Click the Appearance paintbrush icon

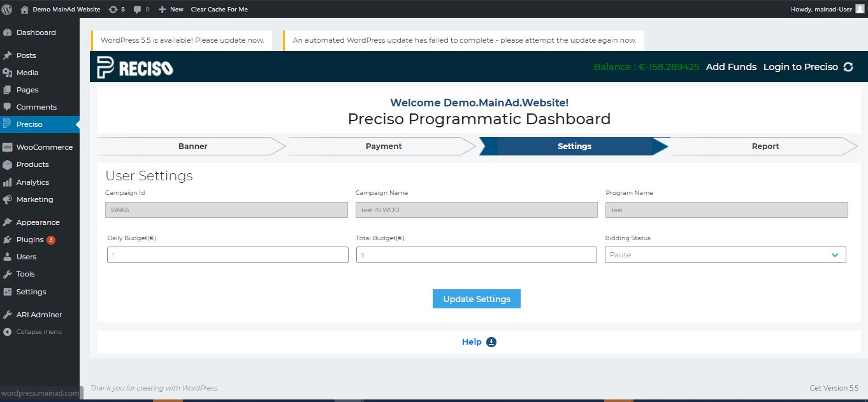pyautogui.click(x=8, y=222)
